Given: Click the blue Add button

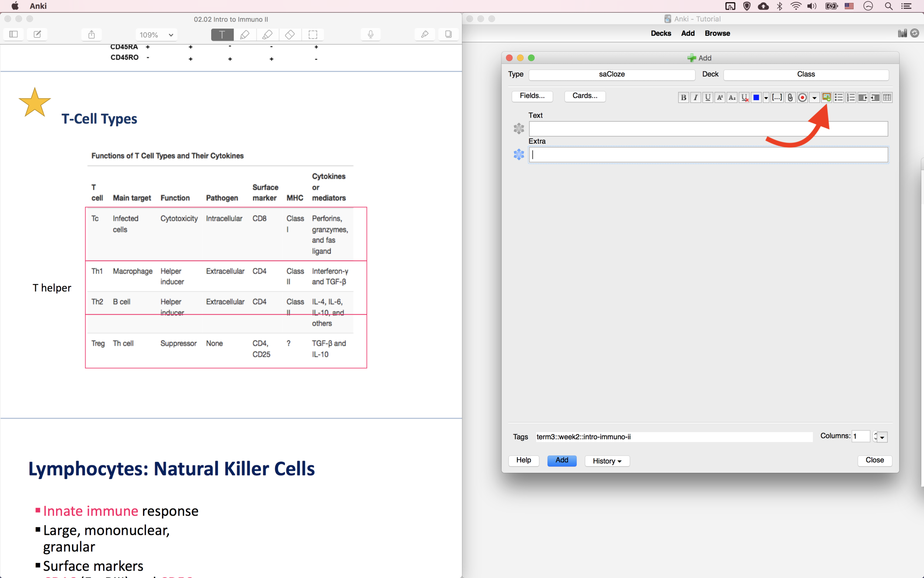Looking at the screenshot, I should (561, 460).
